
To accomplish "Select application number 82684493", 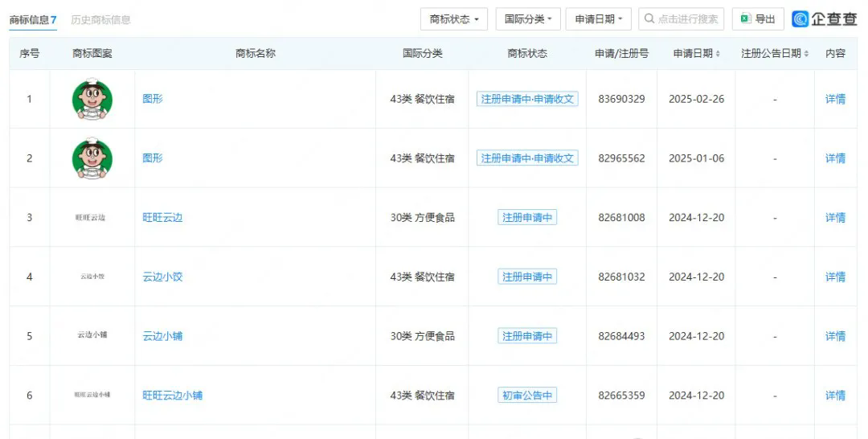I will point(621,336).
